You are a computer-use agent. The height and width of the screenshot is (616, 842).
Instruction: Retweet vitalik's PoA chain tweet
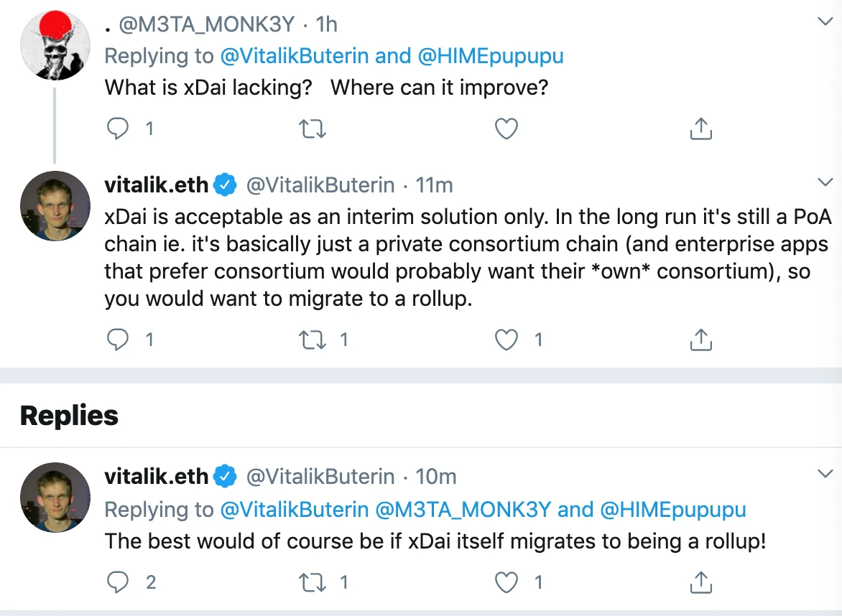312,340
